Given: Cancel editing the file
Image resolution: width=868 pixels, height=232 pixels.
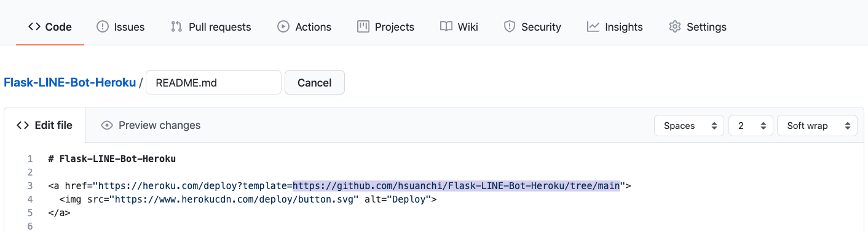Looking at the screenshot, I should point(315,83).
